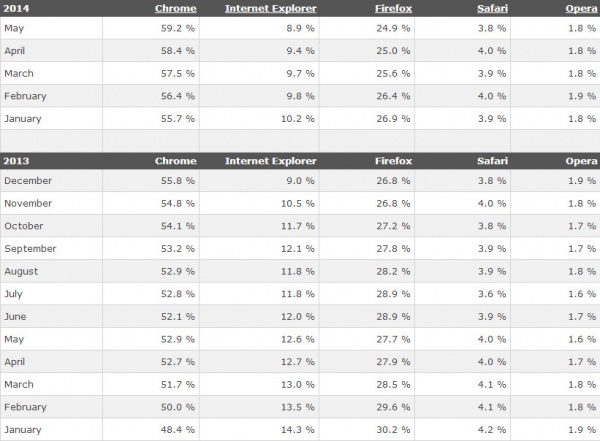Click the Opera link in the 2014 header

(581, 8)
